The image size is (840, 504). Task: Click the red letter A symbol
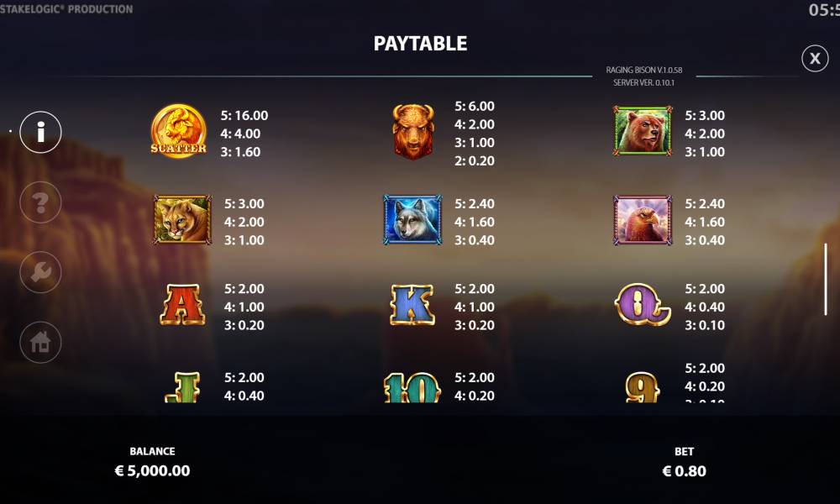[x=182, y=305]
